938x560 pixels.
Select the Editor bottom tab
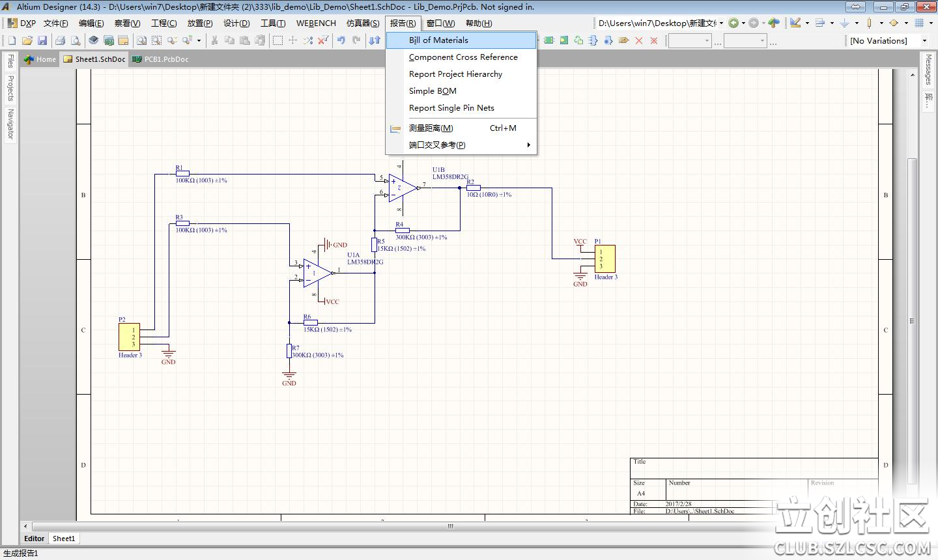(x=34, y=539)
